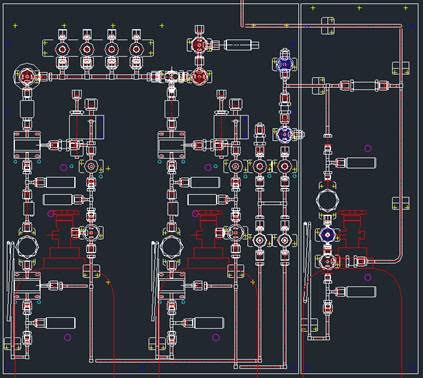The height and width of the screenshot is (378, 423).
Task: Click the blue-filled box on the center solenoid block
Action: coord(245,125)
